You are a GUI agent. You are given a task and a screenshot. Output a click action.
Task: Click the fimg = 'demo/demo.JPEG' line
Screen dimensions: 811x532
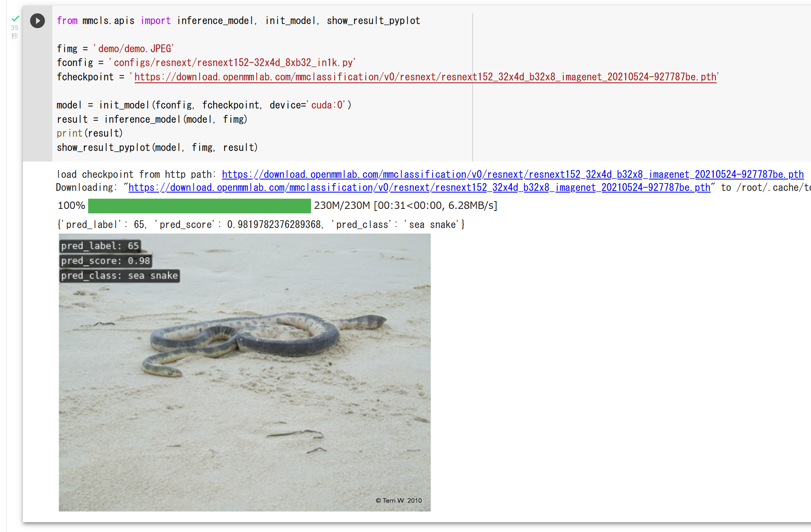pyautogui.click(x=116, y=49)
